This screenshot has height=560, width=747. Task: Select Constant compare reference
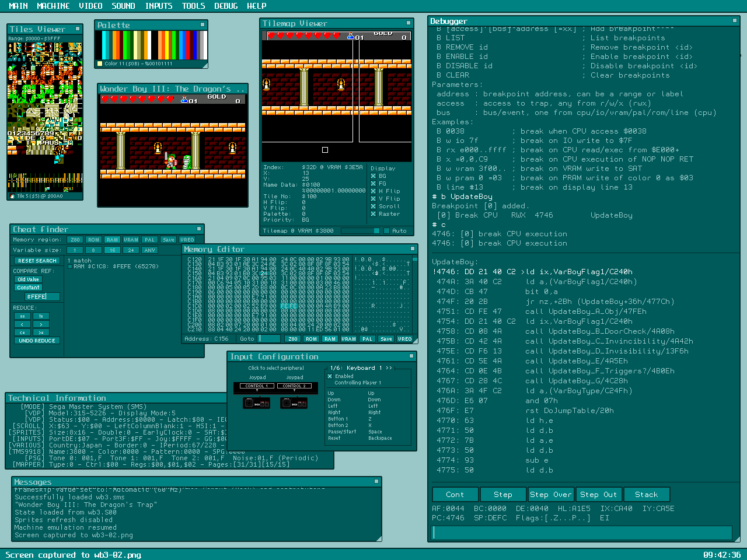(x=29, y=288)
